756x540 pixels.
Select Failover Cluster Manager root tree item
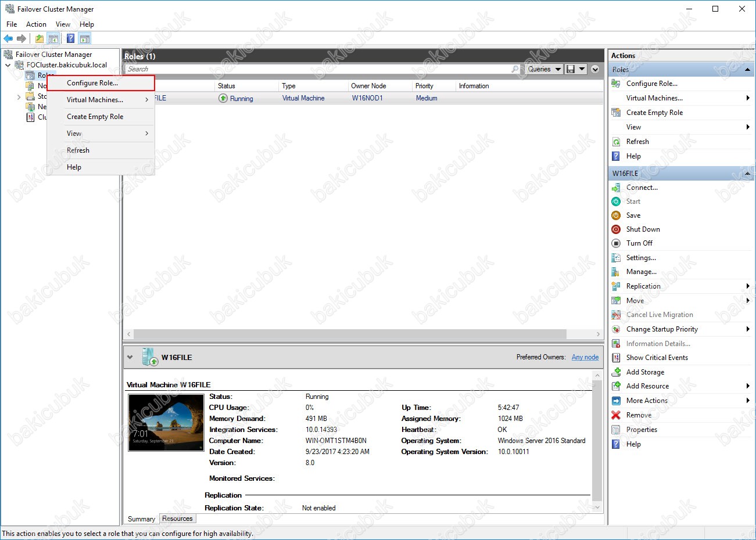point(53,55)
